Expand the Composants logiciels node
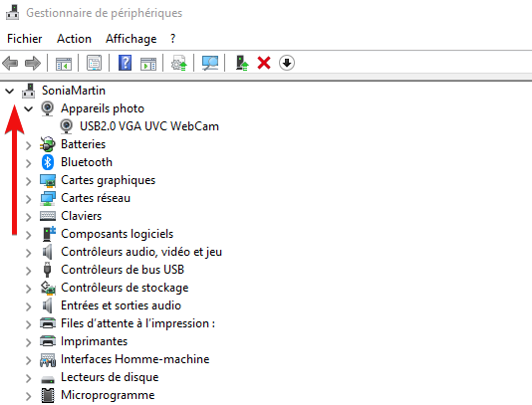Viewport: 532px width, 405px height. (29, 235)
